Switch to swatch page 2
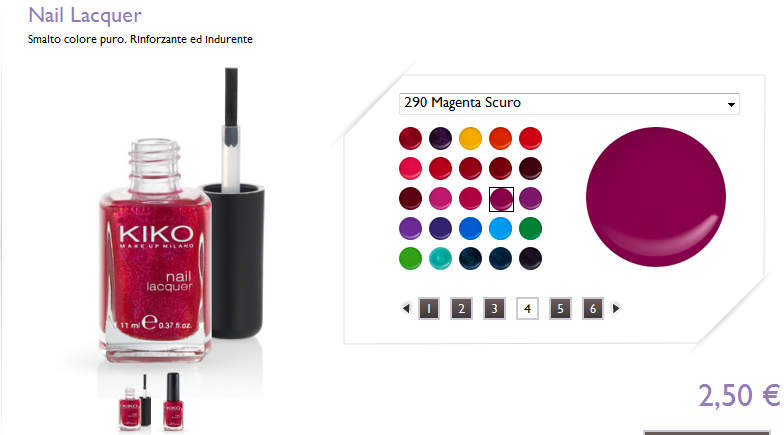Image resolution: width=784 pixels, height=435 pixels. click(x=462, y=308)
